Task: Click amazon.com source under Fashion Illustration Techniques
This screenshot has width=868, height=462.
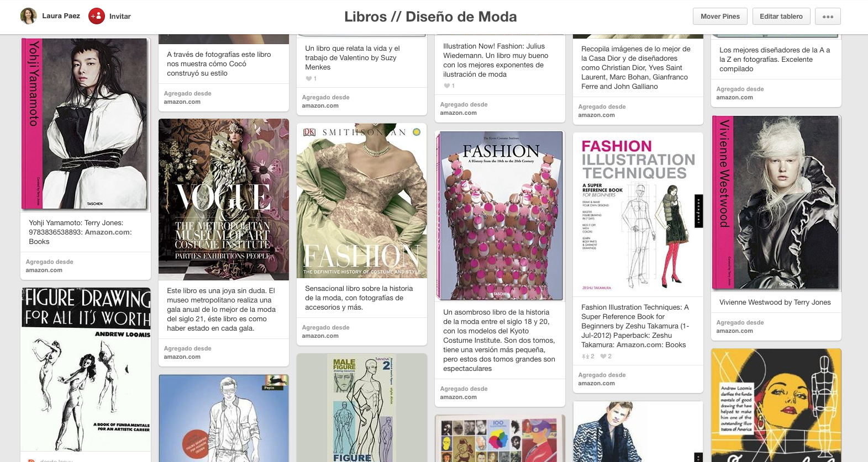Action: (x=597, y=383)
